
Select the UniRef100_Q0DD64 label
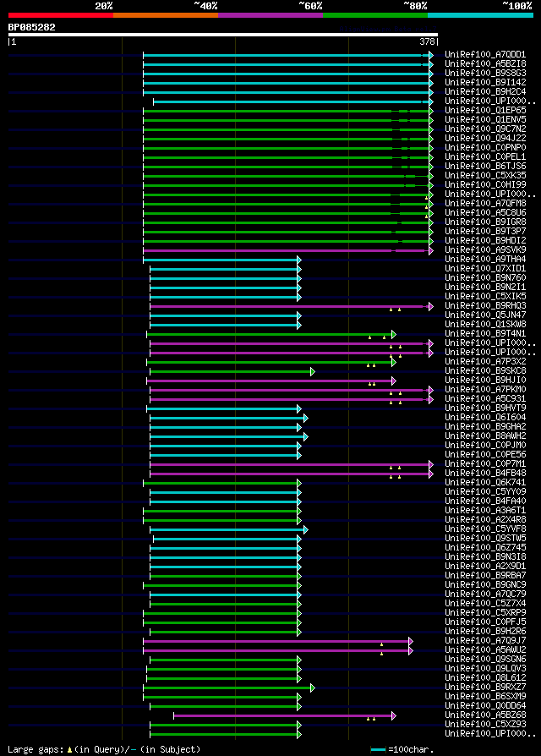tap(485, 707)
